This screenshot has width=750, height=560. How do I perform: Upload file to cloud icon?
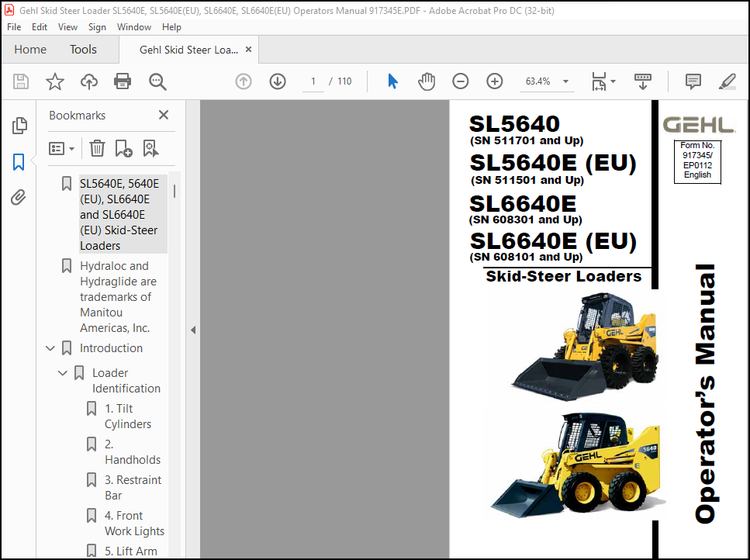[x=89, y=81]
